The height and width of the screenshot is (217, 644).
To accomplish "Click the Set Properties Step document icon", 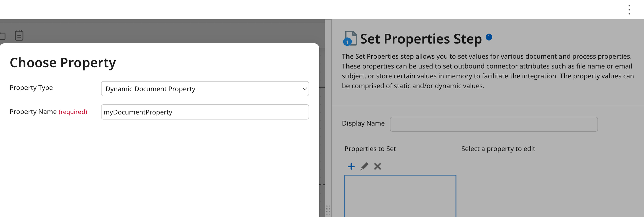I will (x=350, y=39).
